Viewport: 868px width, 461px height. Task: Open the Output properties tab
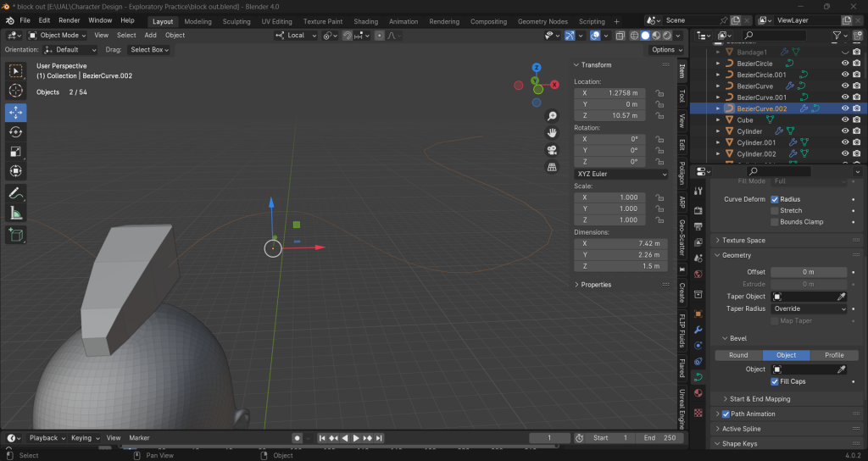point(698,226)
